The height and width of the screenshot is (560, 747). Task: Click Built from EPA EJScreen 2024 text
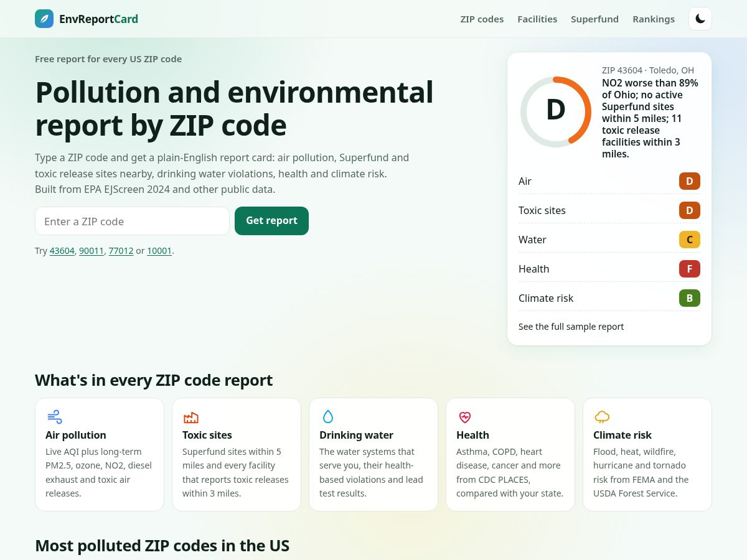155,189
